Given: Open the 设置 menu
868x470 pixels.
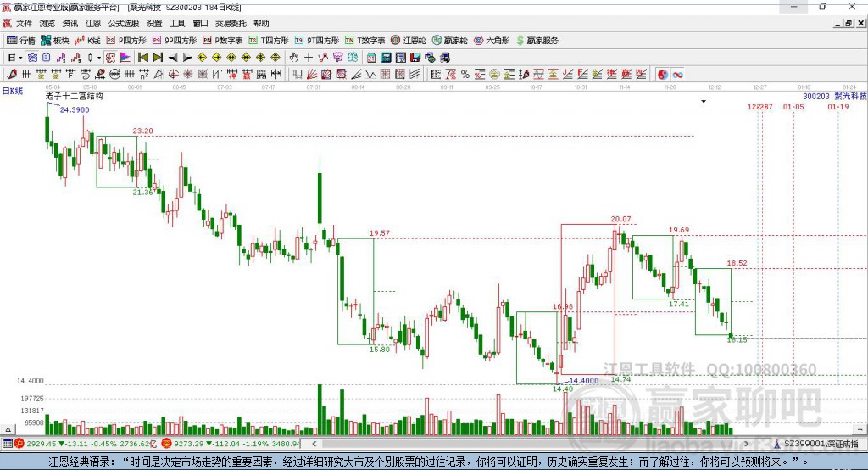Looking at the screenshot, I should pos(154,23).
